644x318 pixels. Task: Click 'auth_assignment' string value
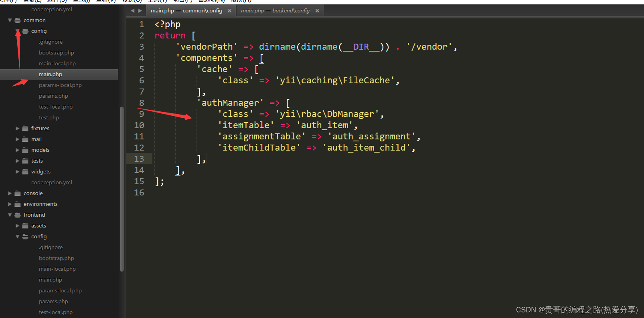(371, 137)
